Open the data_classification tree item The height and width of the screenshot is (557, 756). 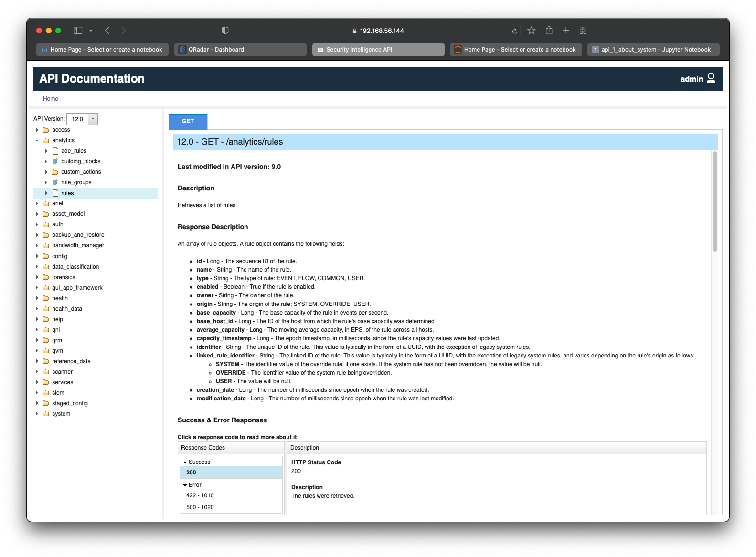point(75,267)
